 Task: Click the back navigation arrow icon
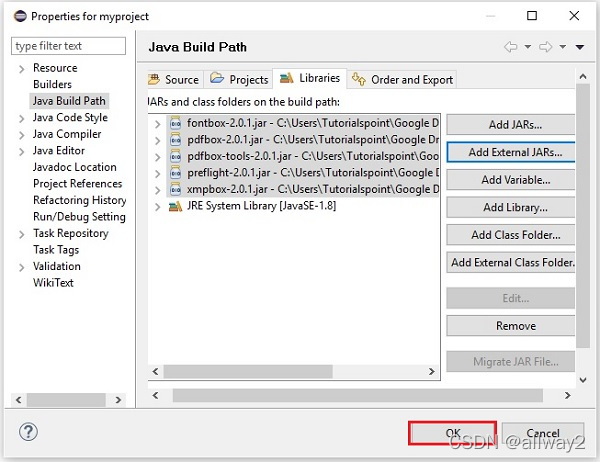click(x=510, y=47)
